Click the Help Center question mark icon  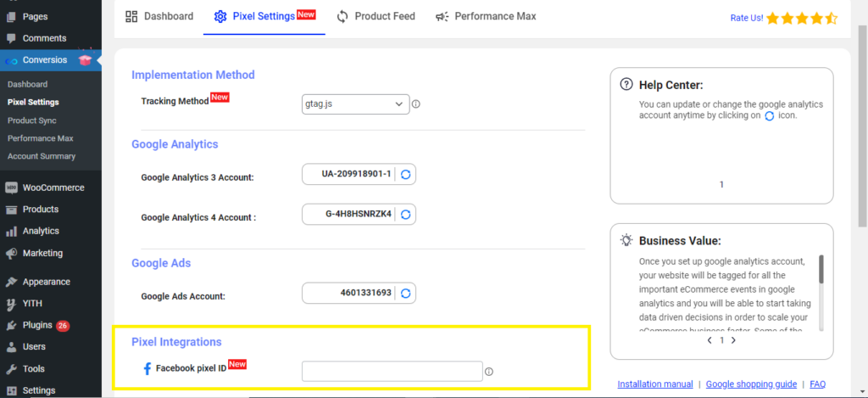(626, 85)
